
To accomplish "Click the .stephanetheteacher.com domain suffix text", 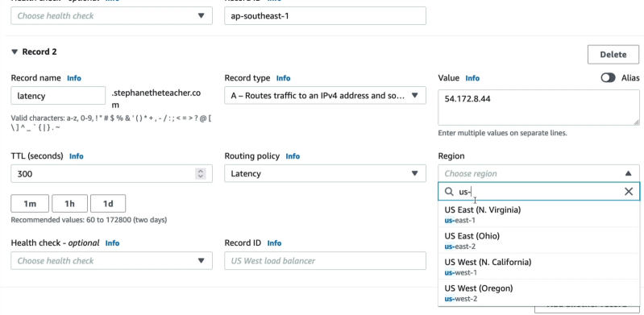I will point(156,98).
